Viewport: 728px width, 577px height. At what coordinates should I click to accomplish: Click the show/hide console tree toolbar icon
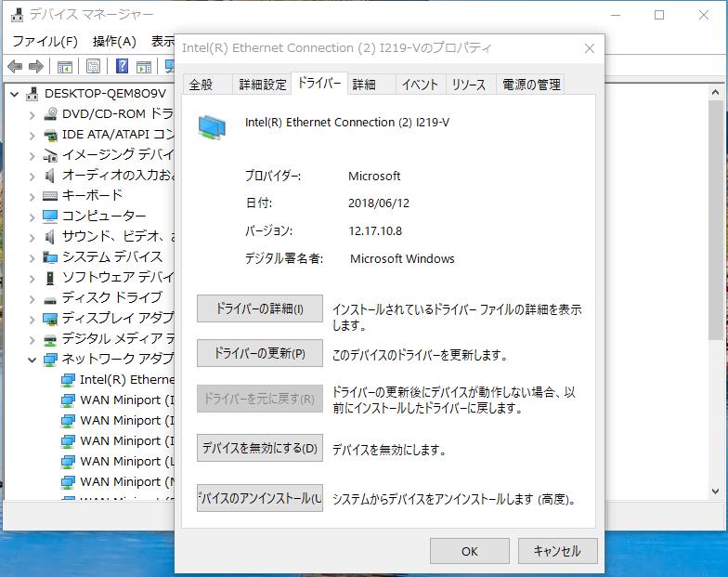coord(65,67)
